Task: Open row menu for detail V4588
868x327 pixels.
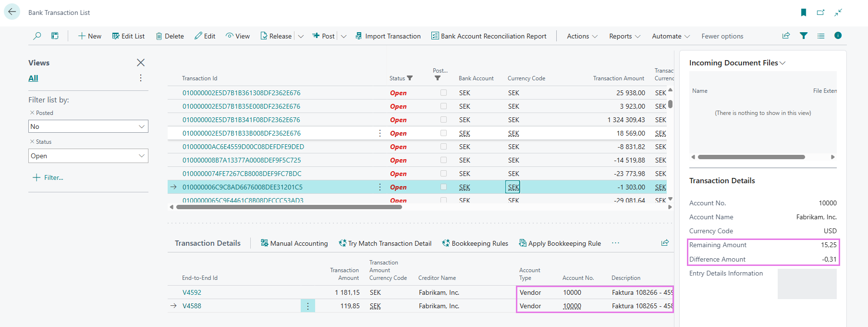Action: tap(308, 306)
